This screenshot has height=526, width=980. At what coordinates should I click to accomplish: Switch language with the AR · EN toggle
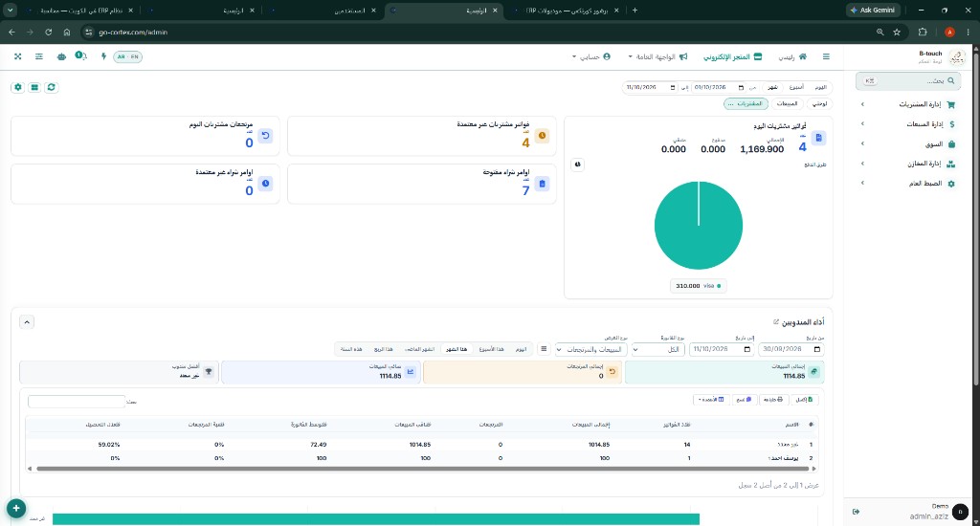(x=127, y=56)
